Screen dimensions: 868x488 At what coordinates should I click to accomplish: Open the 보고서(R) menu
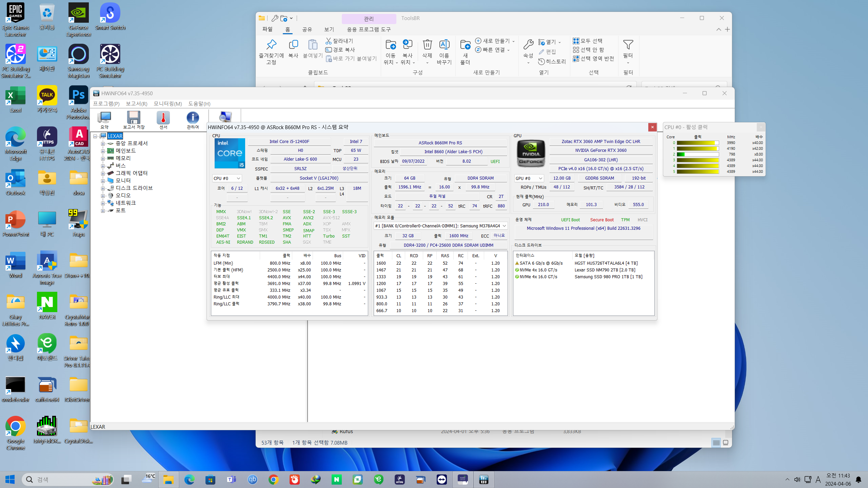[136, 104]
